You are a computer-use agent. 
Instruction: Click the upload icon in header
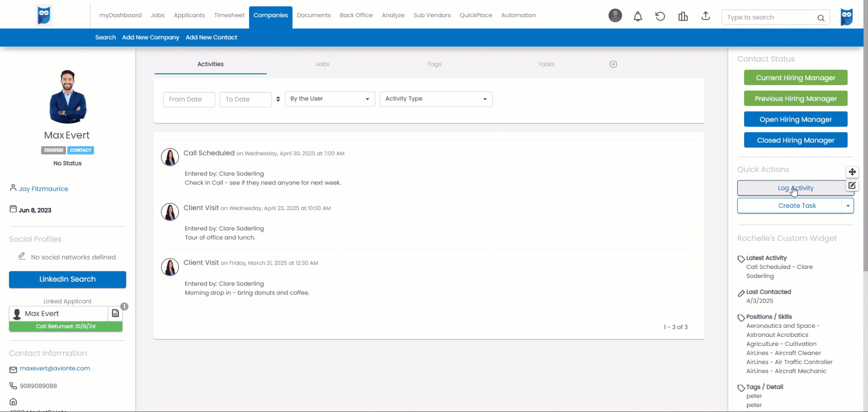[x=705, y=16]
